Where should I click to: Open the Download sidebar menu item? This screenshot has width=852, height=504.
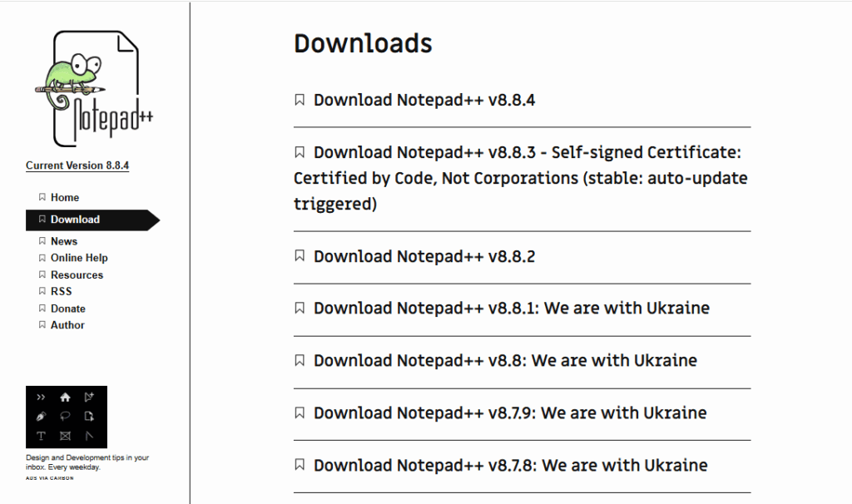click(x=75, y=220)
